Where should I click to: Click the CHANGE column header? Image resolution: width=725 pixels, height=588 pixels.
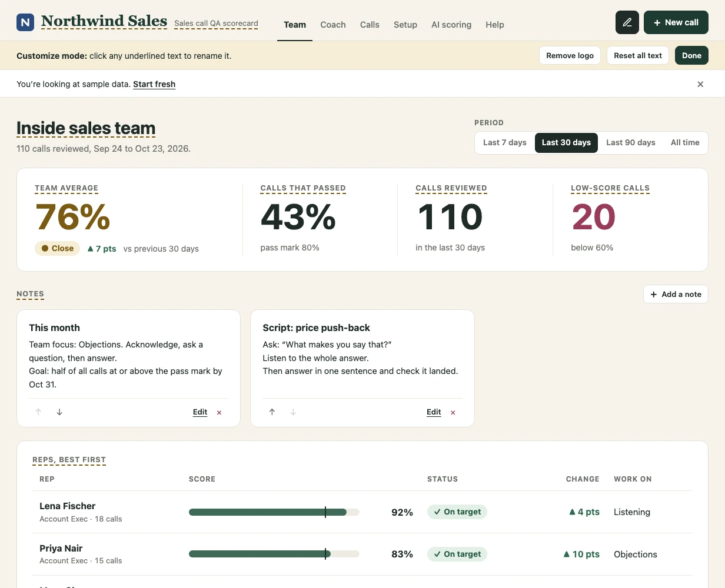[583, 479]
